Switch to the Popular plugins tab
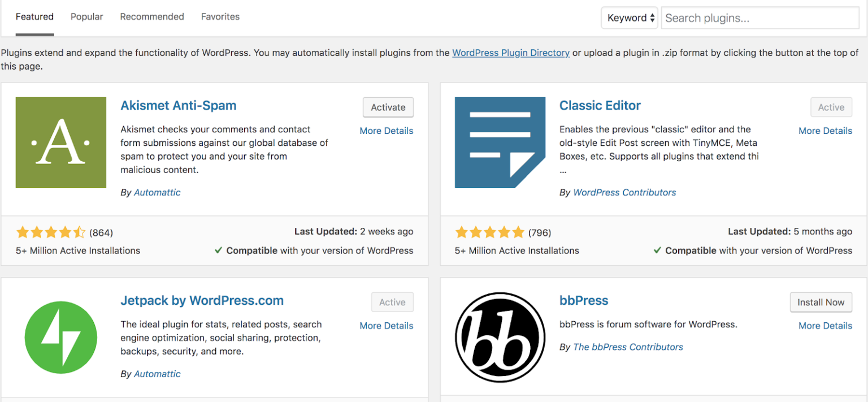This screenshot has height=402, width=868. (x=86, y=16)
